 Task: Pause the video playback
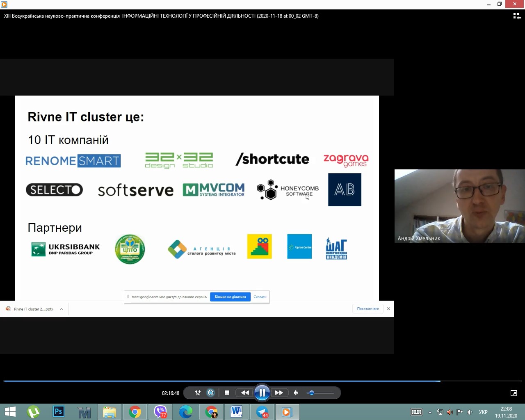click(x=262, y=393)
